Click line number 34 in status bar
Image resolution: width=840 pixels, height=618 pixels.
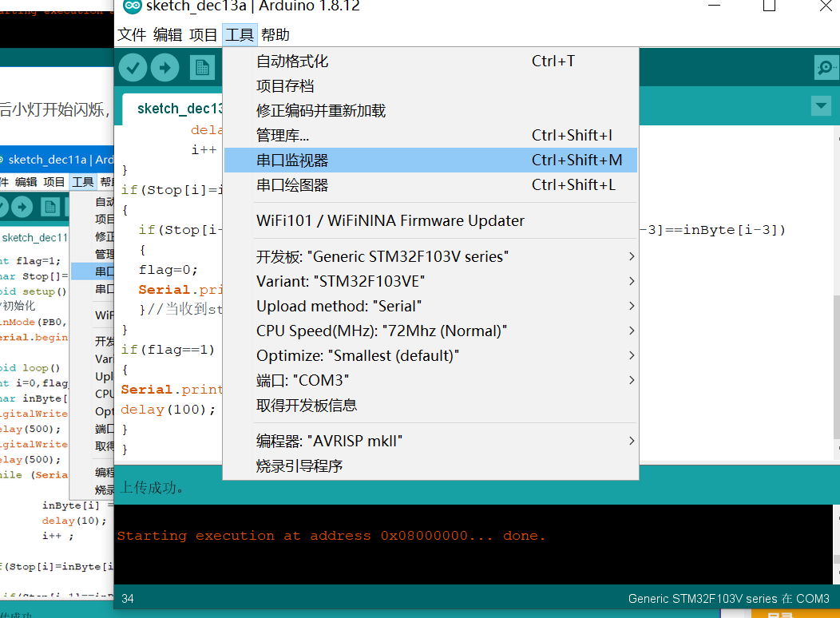(x=128, y=599)
